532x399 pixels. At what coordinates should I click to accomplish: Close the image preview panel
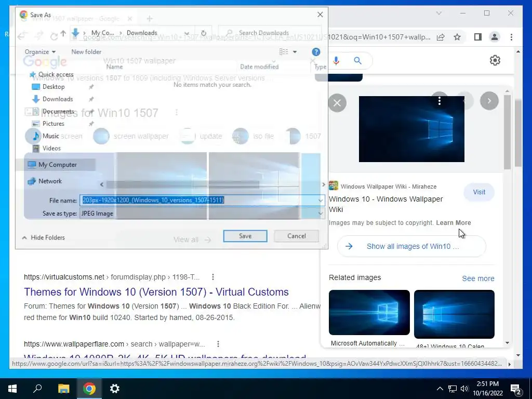337,103
